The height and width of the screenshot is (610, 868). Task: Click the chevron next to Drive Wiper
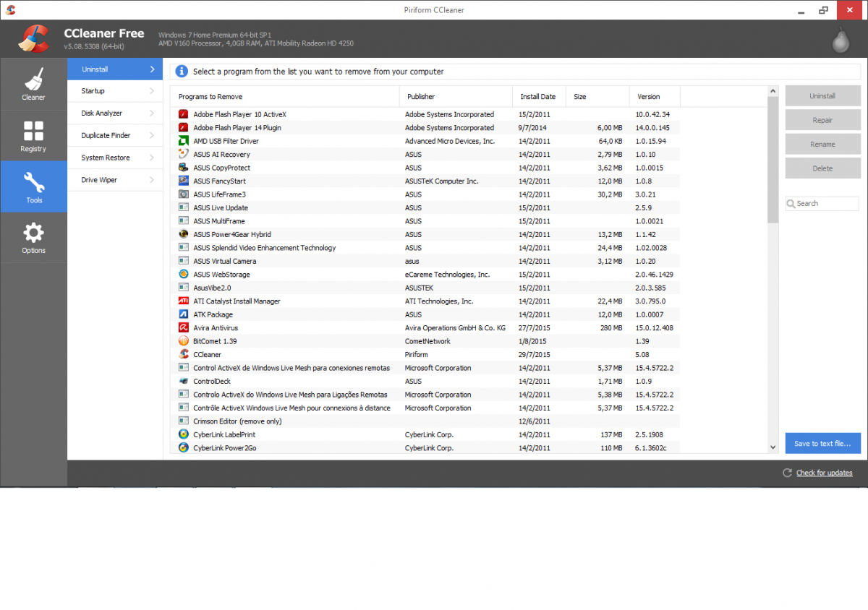[152, 180]
